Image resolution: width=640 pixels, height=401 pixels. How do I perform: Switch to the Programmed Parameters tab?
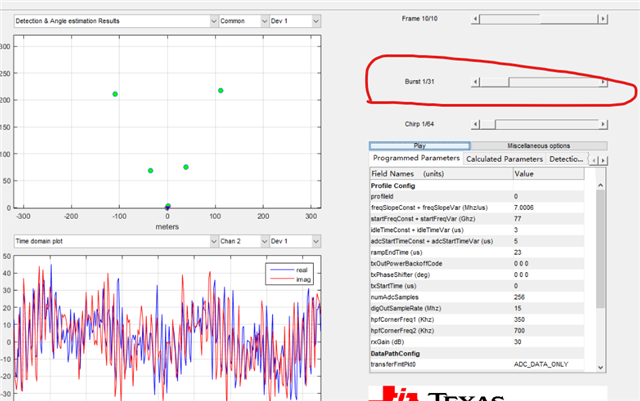point(416,158)
